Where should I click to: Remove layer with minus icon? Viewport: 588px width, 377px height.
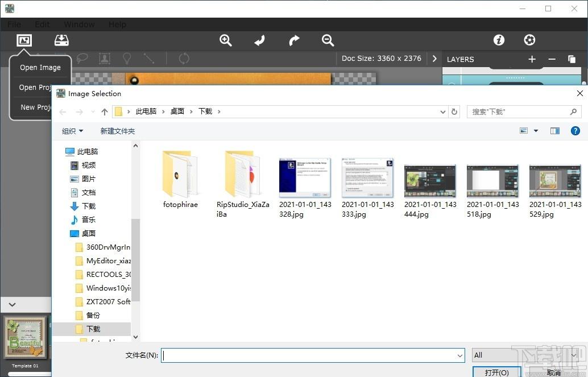(x=552, y=59)
